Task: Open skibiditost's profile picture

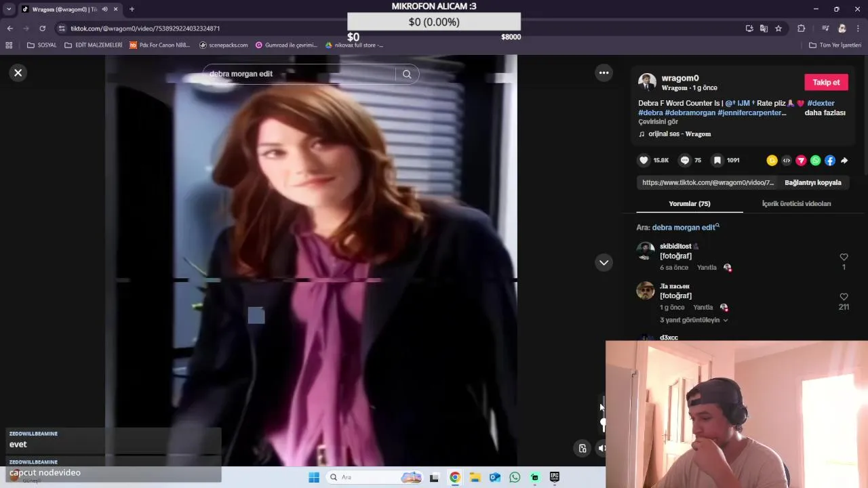Action: (x=646, y=251)
